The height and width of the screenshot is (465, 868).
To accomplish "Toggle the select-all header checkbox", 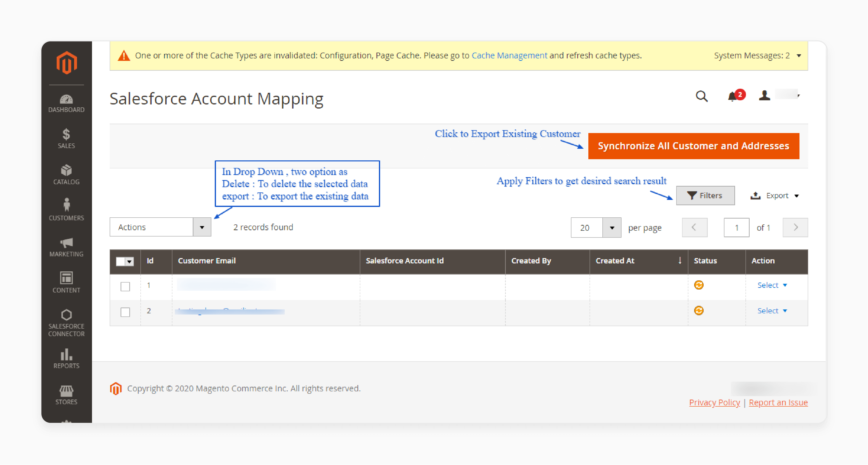I will click(x=120, y=261).
